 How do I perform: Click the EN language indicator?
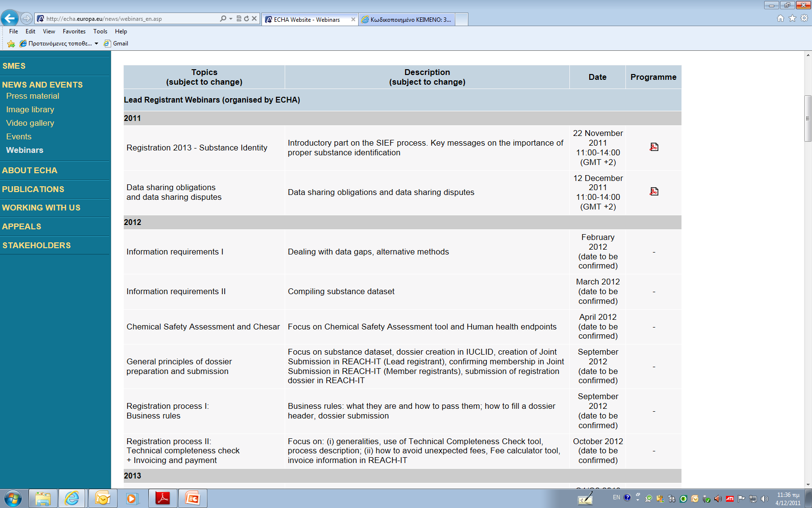click(616, 497)
